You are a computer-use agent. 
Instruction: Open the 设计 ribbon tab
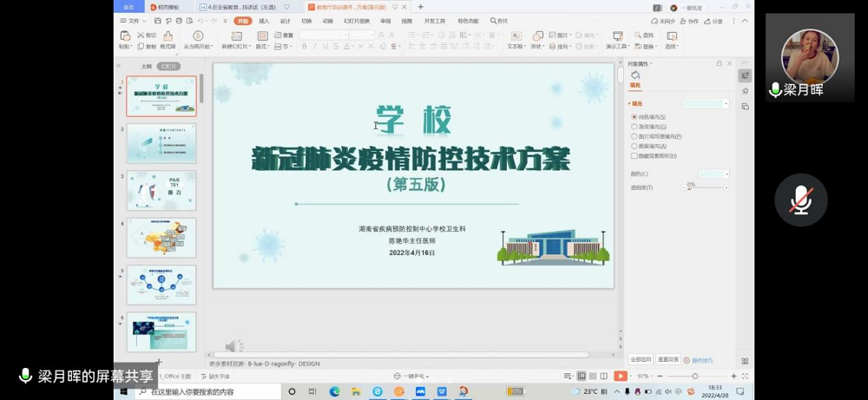pos(286,21)
